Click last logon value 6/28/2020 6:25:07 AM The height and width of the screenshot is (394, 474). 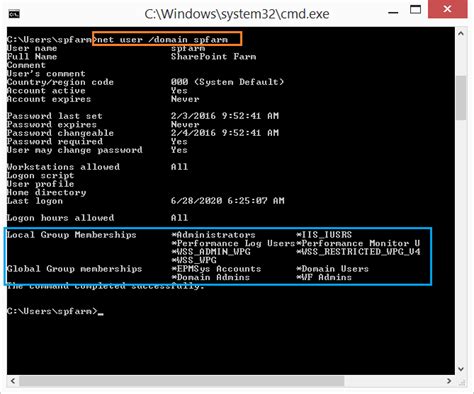(x=227, y=201)
